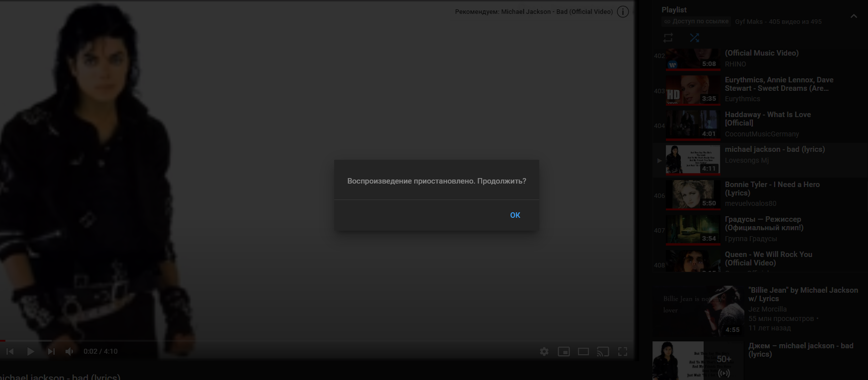Viewport: 868px width, 380px height.
Task: Switch to theater mode view
Action: 583,351
